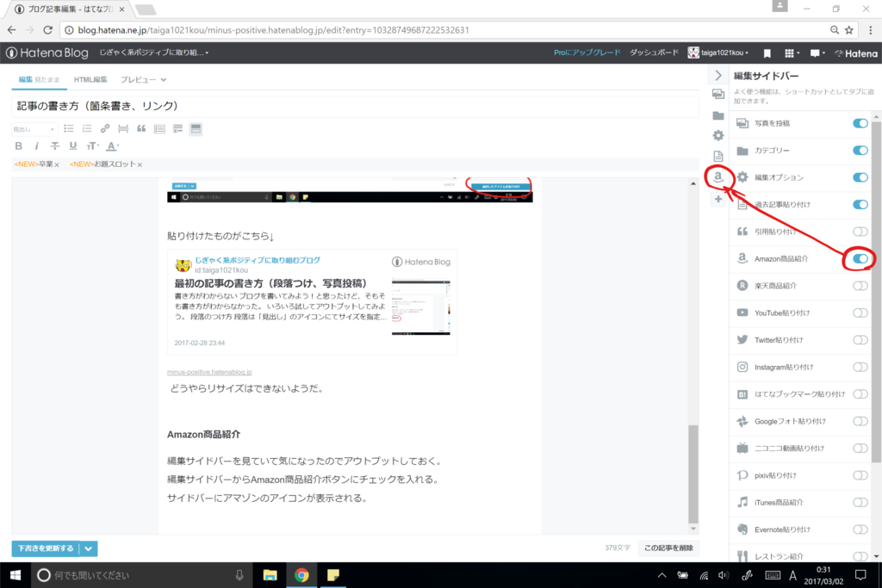882x588 pixels.
Task: Open the dropdown arrow next to 下書きを更新する
Action: click(x=87, y=548)
